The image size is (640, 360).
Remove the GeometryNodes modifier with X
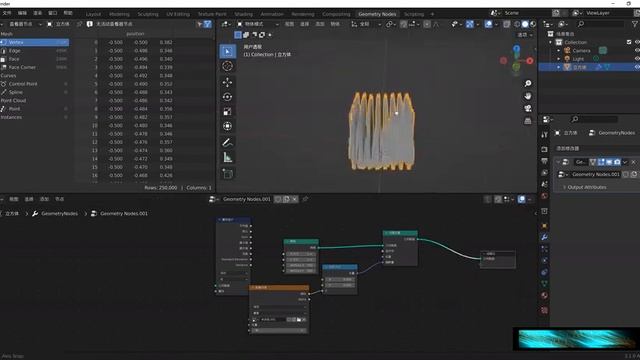pyautogui.click(x=633, y=162)
